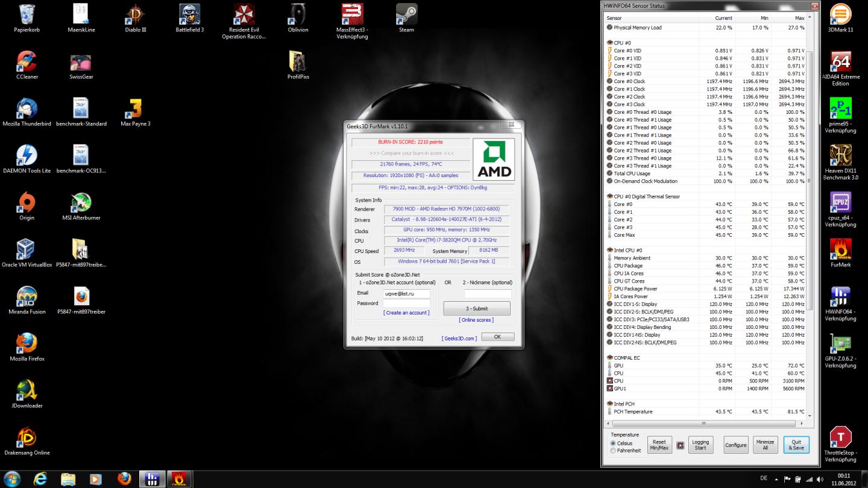The height and width of the screenshot is (488, 868).
Task: Open the Windows Start button
Action: pos(12,479)
